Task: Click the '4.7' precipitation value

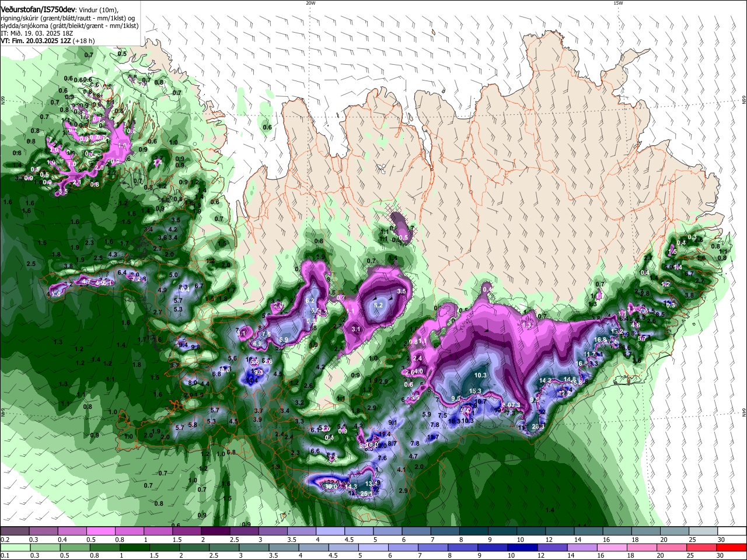Action: tap(414, 457)
